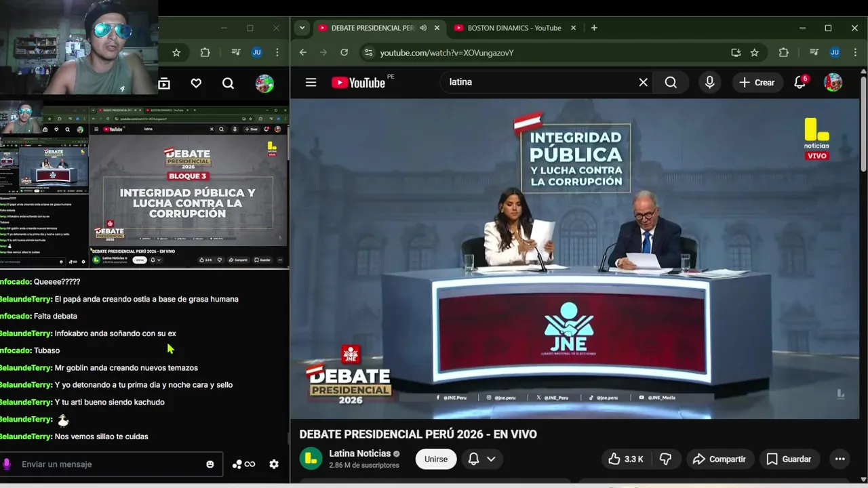Open Chrome three-dot menu in right window
Viewport: 868px width, 488px height.
(855, 52)
